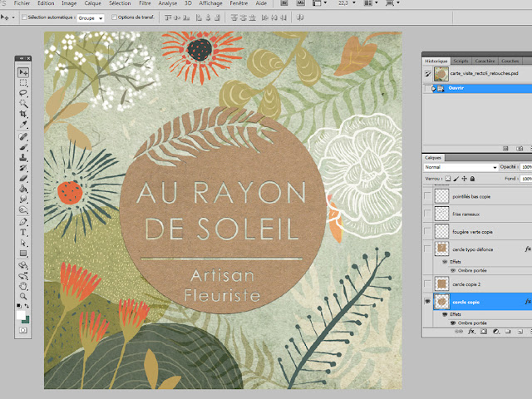
Task: Toggle Quick Mask mode
Action: (23, 330)
